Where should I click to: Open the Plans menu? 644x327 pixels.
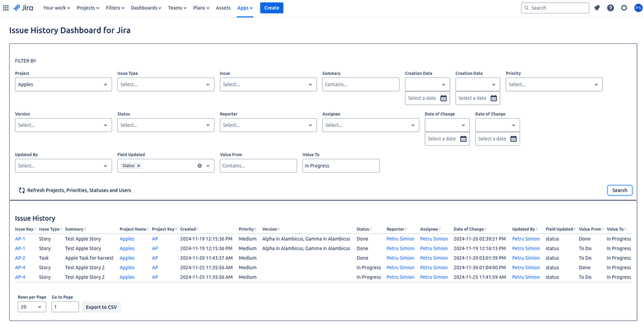click(201, 8)
